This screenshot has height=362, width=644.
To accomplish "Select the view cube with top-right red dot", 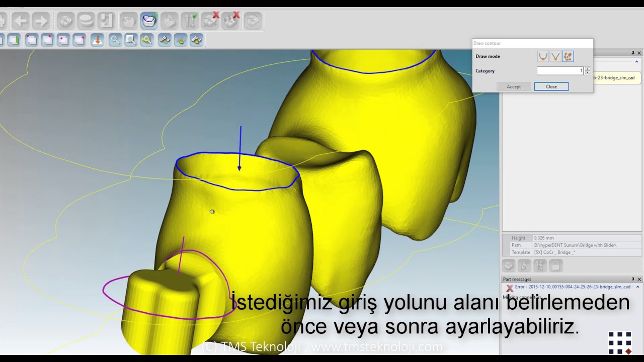I will (x=47, y=40).
